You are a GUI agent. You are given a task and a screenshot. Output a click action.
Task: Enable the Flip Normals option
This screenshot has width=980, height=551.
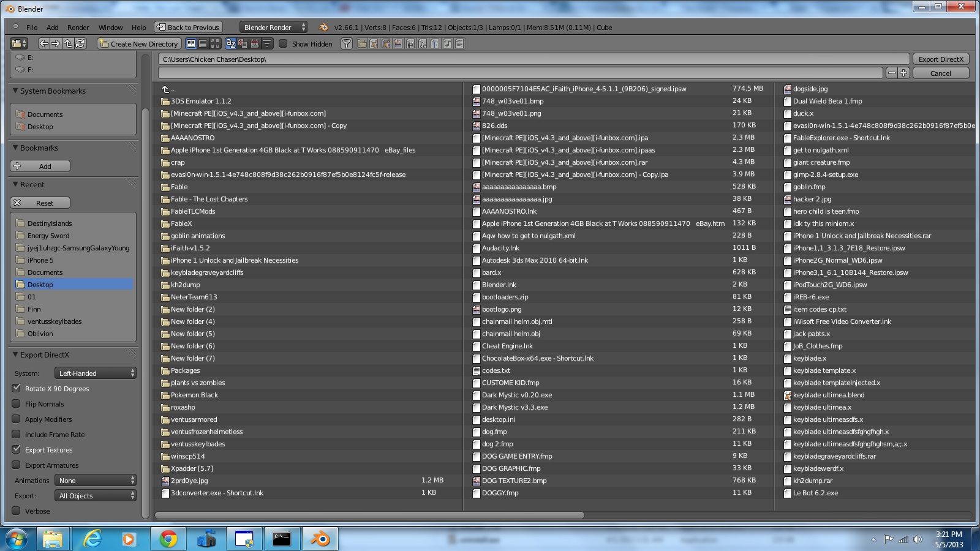pos(17,403)
